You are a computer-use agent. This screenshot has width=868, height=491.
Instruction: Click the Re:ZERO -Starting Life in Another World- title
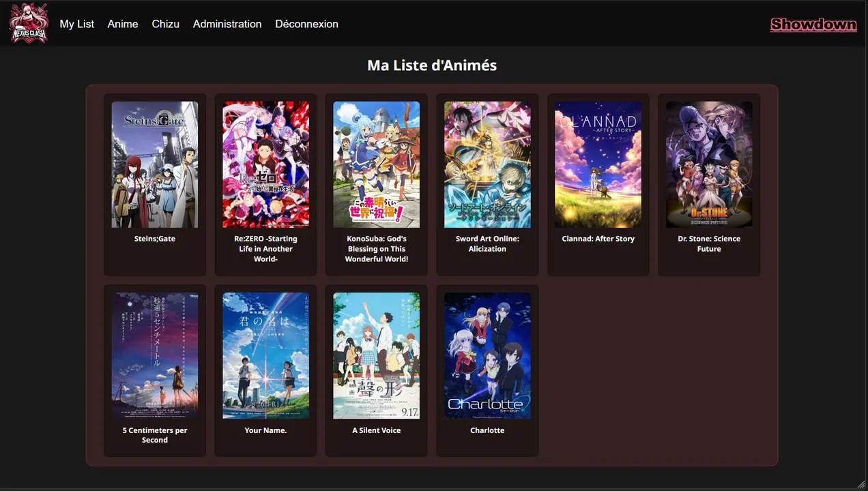click(x=265, y=249)
